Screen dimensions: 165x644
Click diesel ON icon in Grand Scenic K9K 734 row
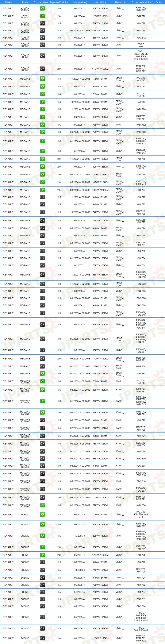tap(42, 31)
